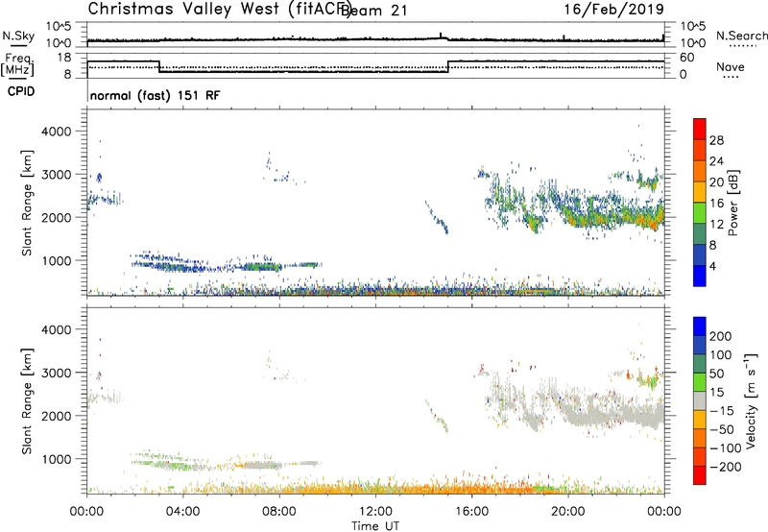Click the "20:00" time tick label
The image size is (768, 532).
point(567,512)
